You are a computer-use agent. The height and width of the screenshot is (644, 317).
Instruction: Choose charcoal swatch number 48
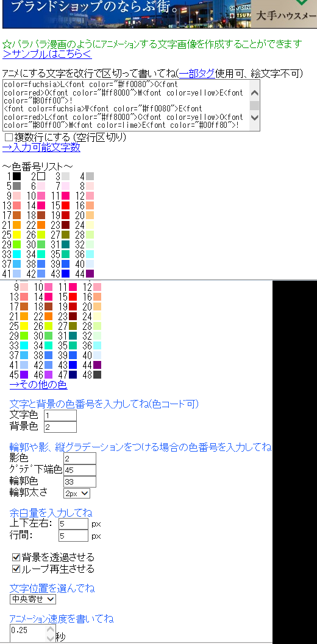[97, 374]
